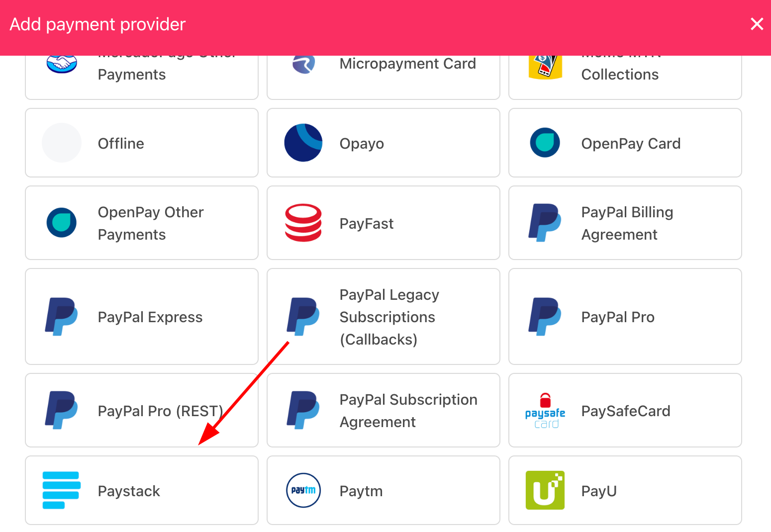Click the paysafecard padlock logo
Screen dimensions: 771x532
(x=545, y=411)
